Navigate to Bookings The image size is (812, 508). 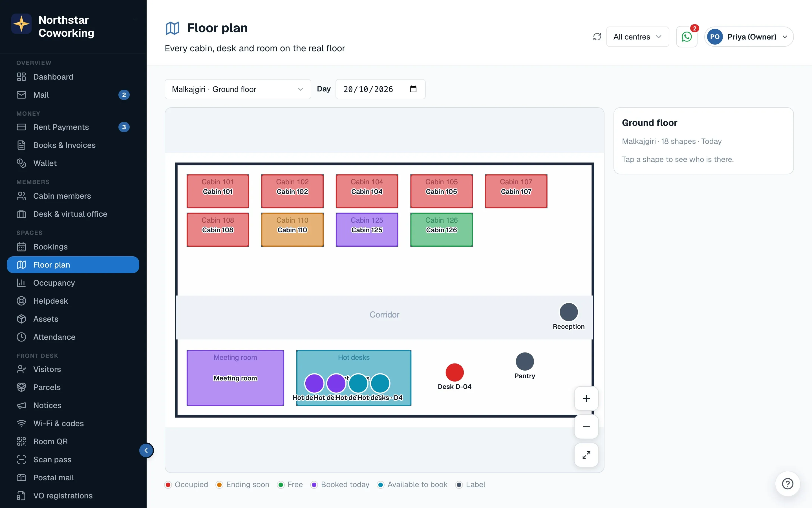pyautogui.click(x=73, y=247)
